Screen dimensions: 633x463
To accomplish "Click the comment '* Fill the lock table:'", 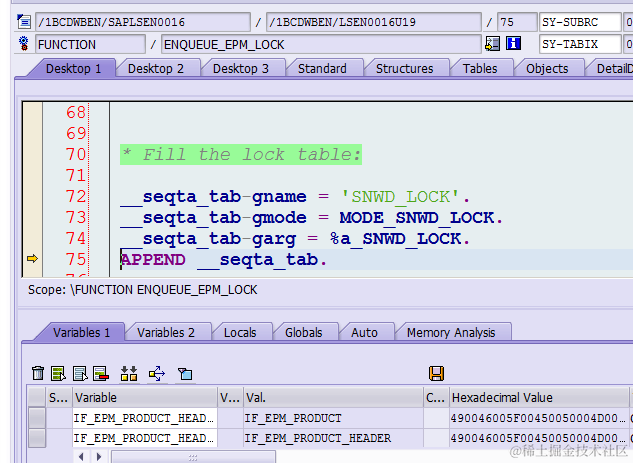I will [x=241, y=155].
